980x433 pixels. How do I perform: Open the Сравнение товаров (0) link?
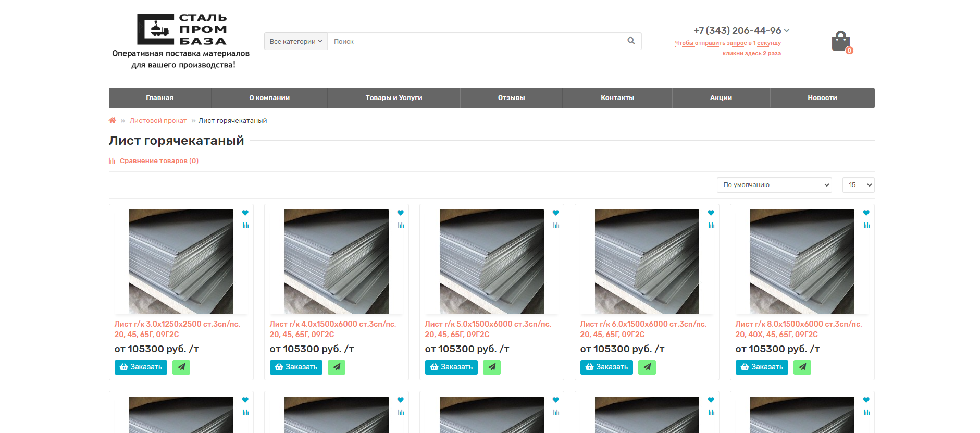coord(159,161)
